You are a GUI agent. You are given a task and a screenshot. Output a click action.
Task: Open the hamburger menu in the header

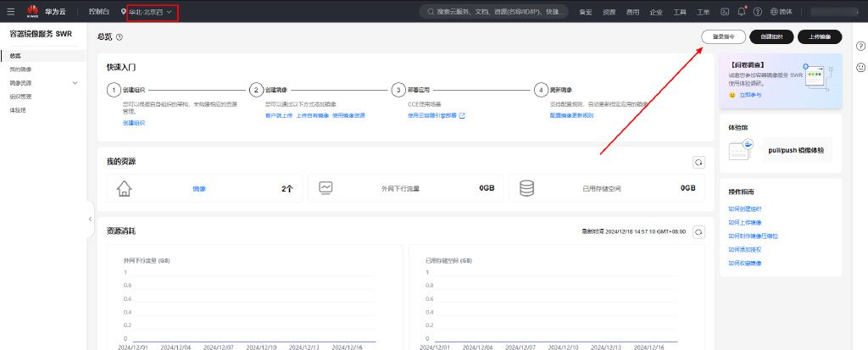(x=11, y=11)
